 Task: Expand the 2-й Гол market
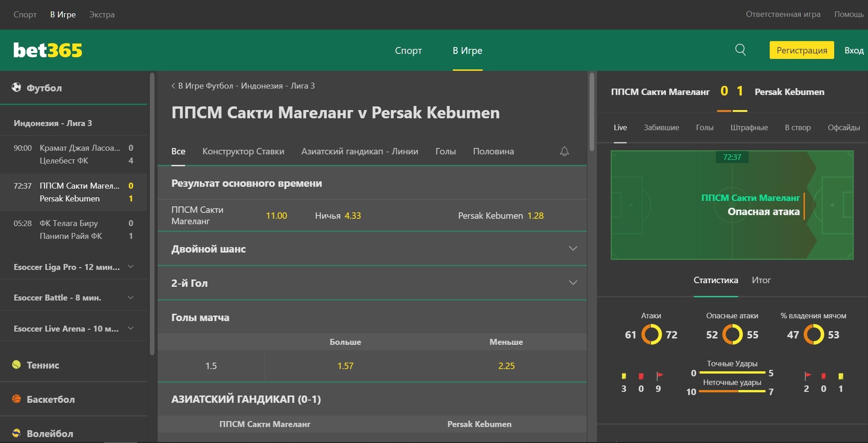tap(372, 283)
